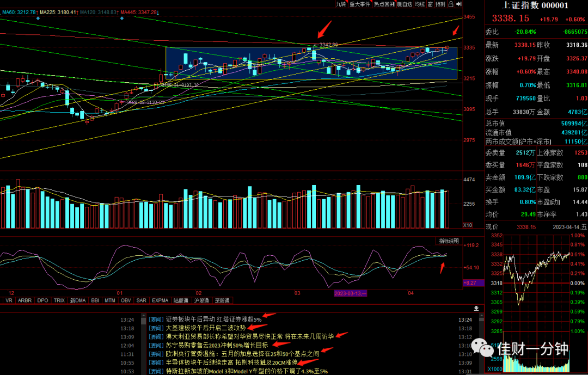
Task: Open the 指标说明 indicator description
Action: (x=449, y=241)
